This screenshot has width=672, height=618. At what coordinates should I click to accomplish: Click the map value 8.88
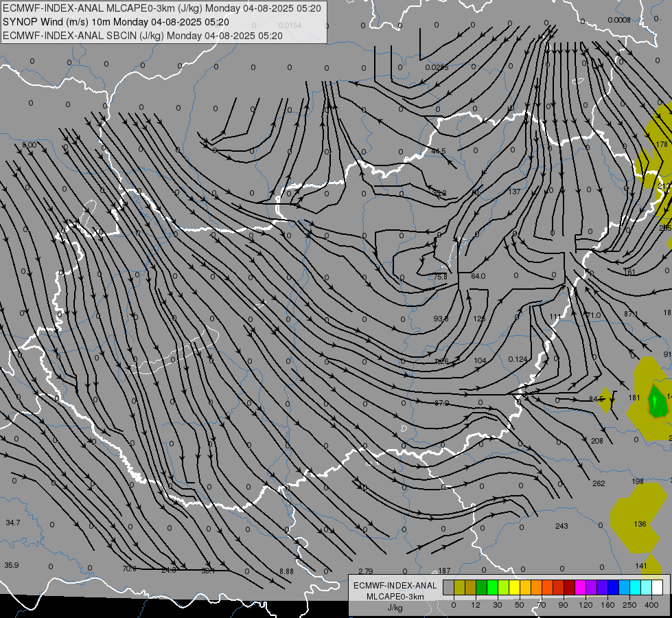(286, 571)
